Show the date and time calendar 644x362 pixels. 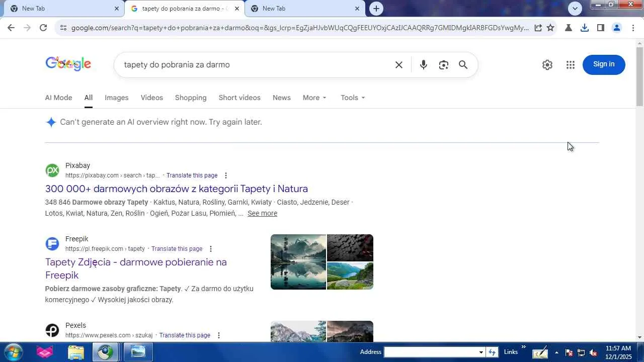pyautogui.click(x=618, y=352)
